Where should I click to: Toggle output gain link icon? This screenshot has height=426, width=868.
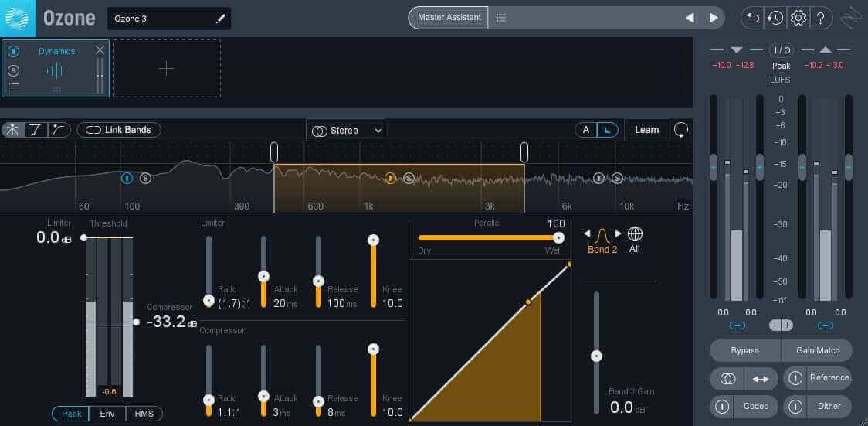[x=826, y=325]
